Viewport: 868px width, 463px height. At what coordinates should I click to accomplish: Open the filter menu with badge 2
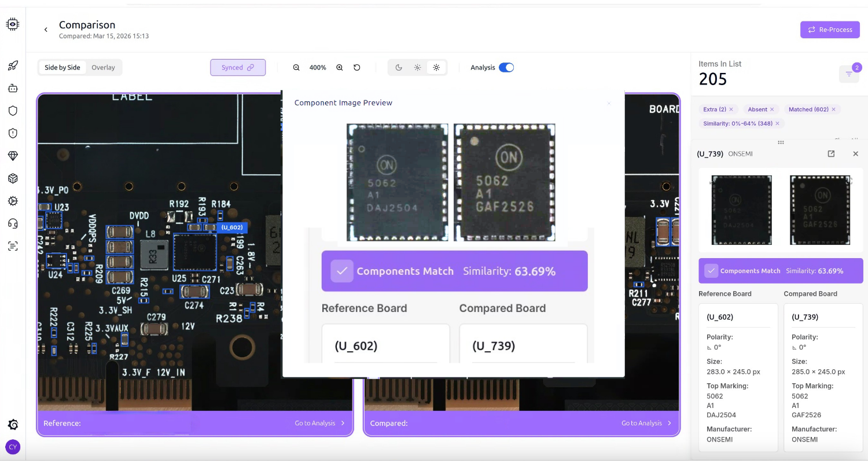pos(849,74)
